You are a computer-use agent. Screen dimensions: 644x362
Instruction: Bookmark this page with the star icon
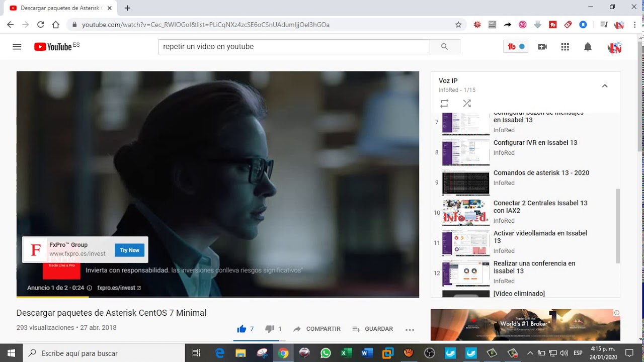click(458, 25)
